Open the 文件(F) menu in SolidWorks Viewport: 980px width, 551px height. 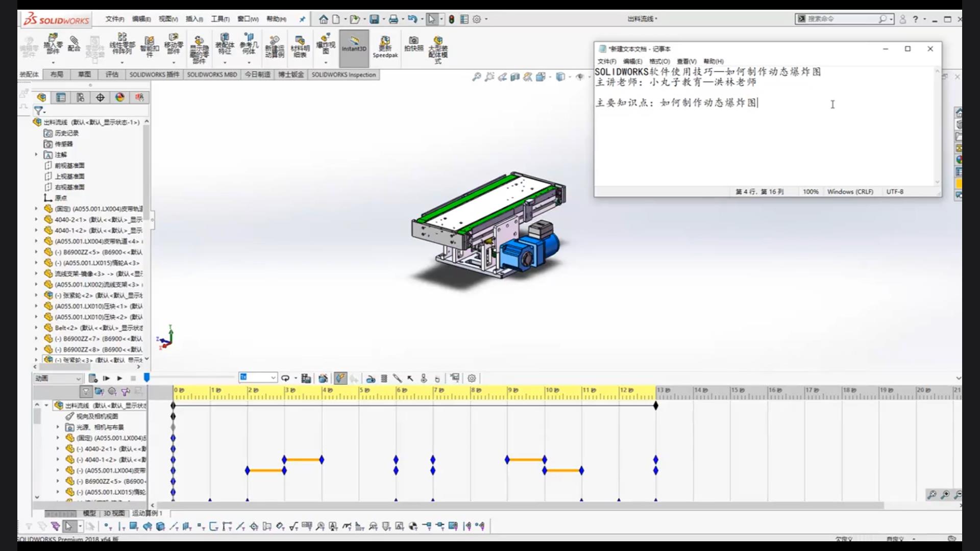[x=115, y=19]
